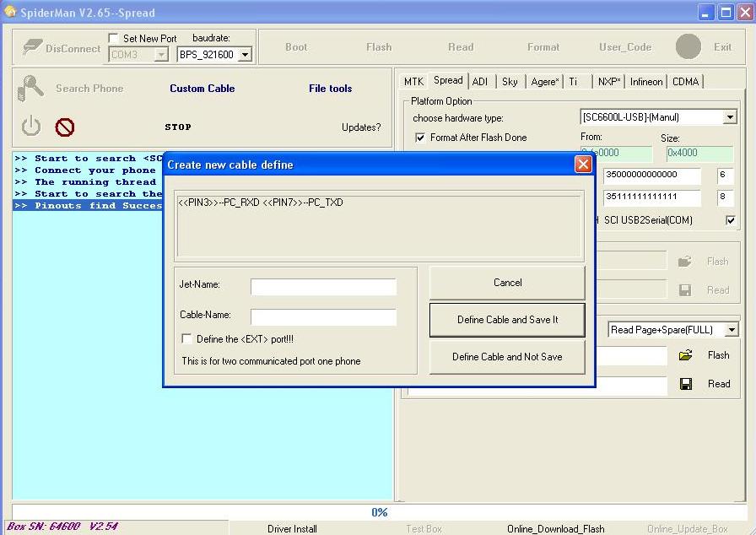Toggle the Set New Port checkbox

(113, 38)
